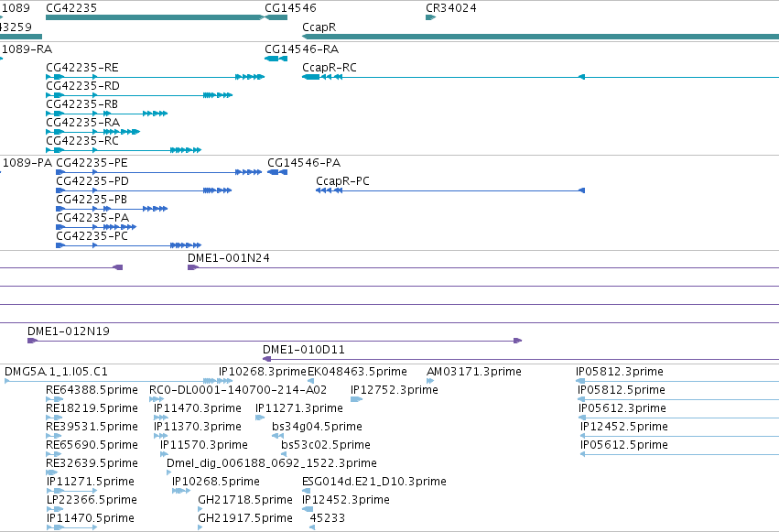Select the IP11370.3prime EST label
This screenshot has width=779, height=532.
coord(198,427)
